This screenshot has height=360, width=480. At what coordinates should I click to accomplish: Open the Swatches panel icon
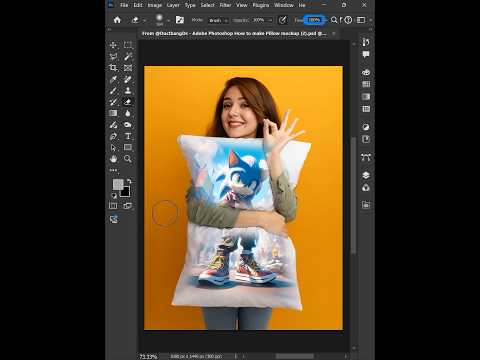click(366, 84)
